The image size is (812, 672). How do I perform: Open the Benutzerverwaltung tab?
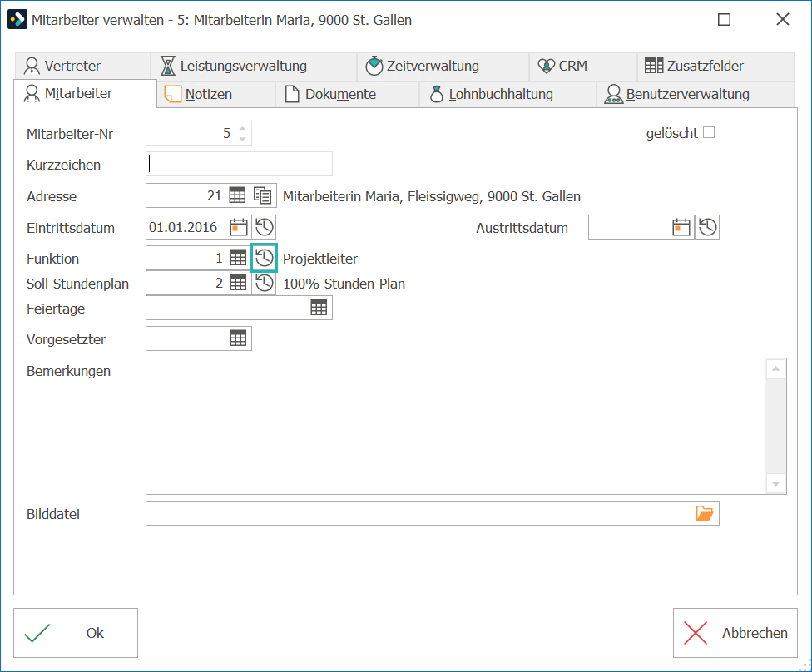[695, 94]
